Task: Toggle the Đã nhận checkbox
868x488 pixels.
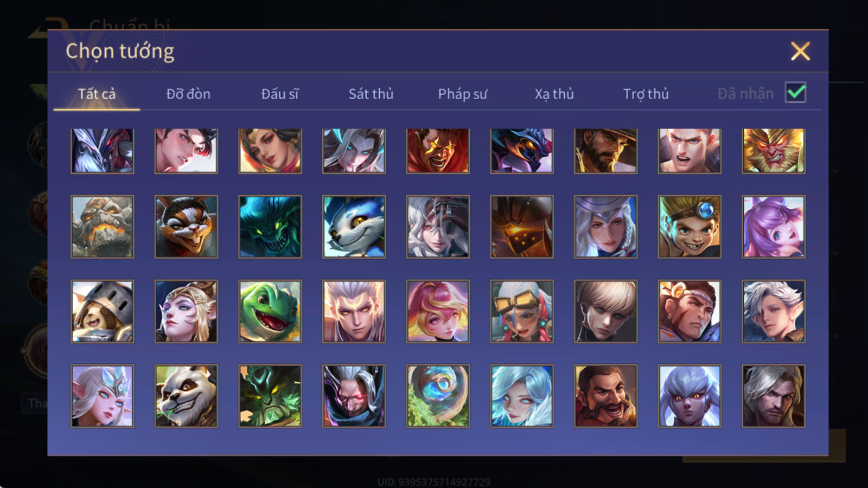Action: (795, 92)
